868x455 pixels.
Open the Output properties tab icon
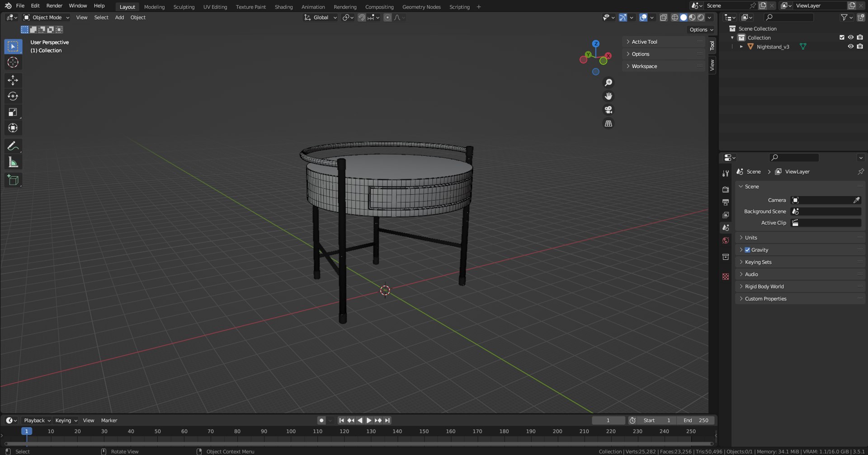coord(726,202)
